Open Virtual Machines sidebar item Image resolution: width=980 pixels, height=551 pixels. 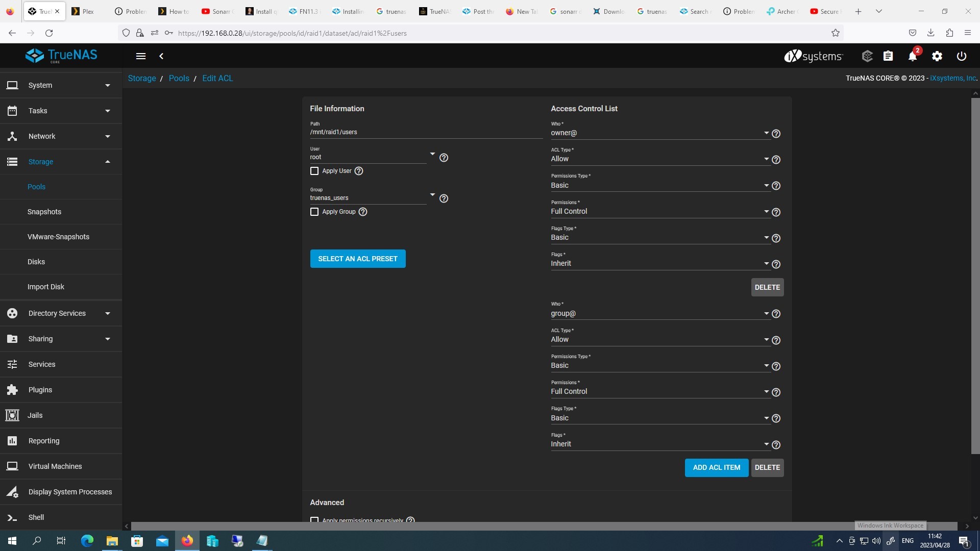(x=61, y=466)
